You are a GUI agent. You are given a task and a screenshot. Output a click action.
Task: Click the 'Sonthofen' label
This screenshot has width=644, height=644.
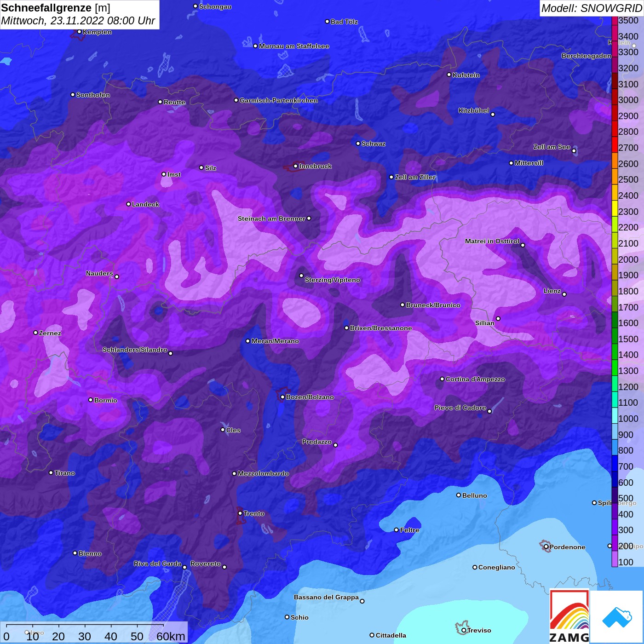93,95
